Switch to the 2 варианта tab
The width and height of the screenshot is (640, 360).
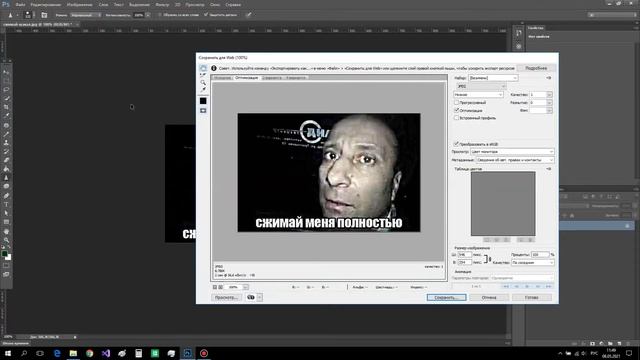pyautogui.click(x=272, y=78)
